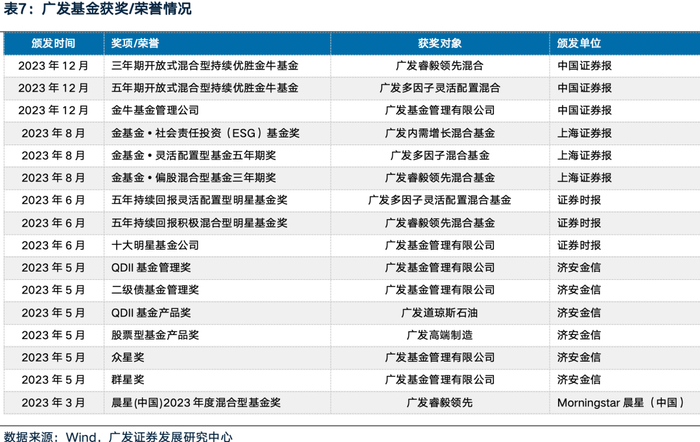
Task: Click '2023 年 12 月' in 金牛基金管理公司 row
Action: 53,110
